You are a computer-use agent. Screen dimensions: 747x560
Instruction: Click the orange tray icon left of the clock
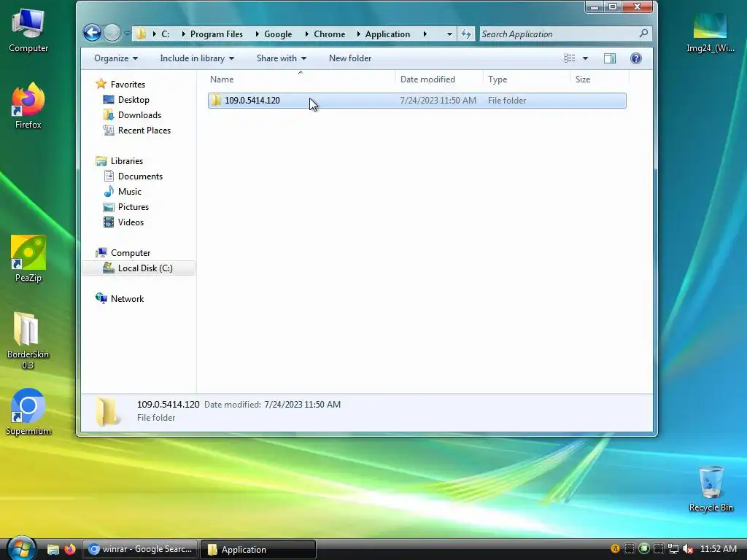click(x=615, y=549)
